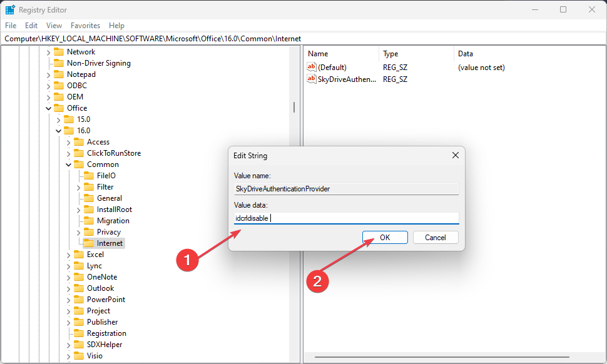Click the Excel folder icon

(79, 255)
